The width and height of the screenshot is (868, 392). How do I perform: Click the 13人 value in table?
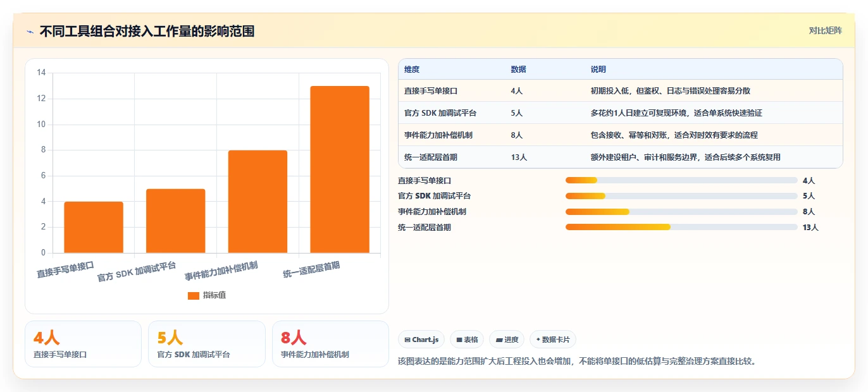coord(519,157)
